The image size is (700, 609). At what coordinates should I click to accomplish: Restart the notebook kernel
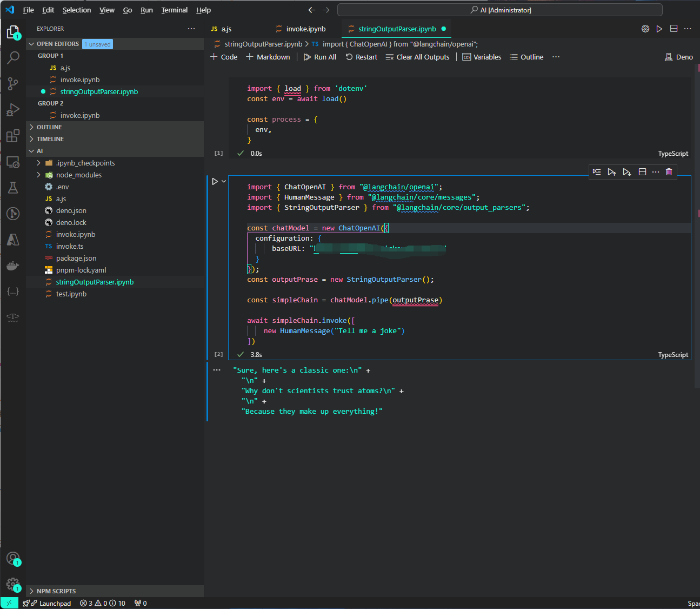[361, 57]
